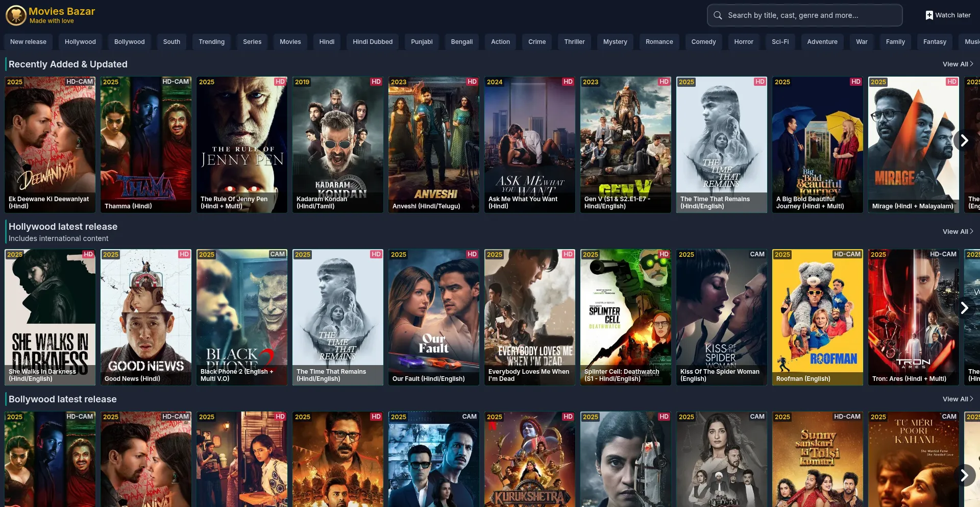This screenshot has width=980, height=507.
Task: Open the Mirage (Hindi + Malayalam) title link
Action: (913, 206)
